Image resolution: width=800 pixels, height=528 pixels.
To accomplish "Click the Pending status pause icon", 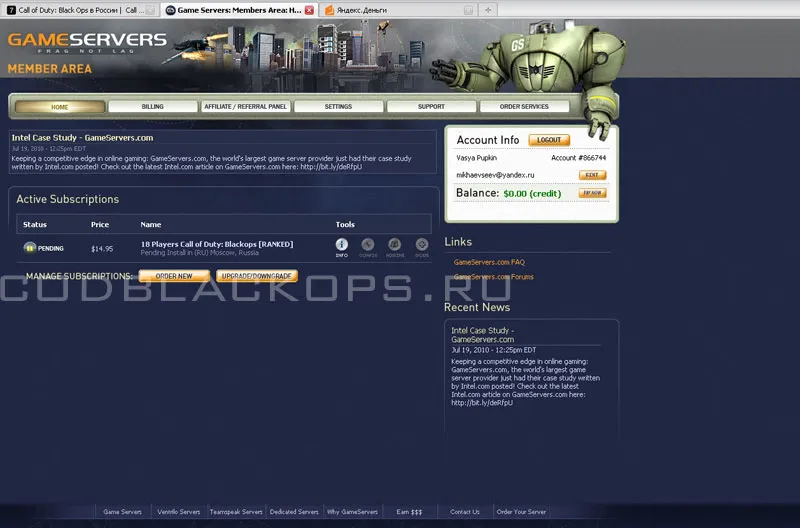I will [30, 248].
